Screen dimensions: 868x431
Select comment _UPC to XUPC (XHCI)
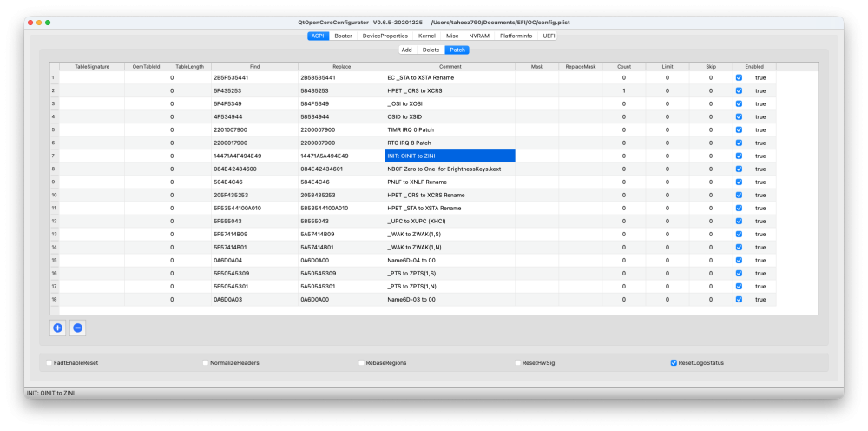click(450, 221)
